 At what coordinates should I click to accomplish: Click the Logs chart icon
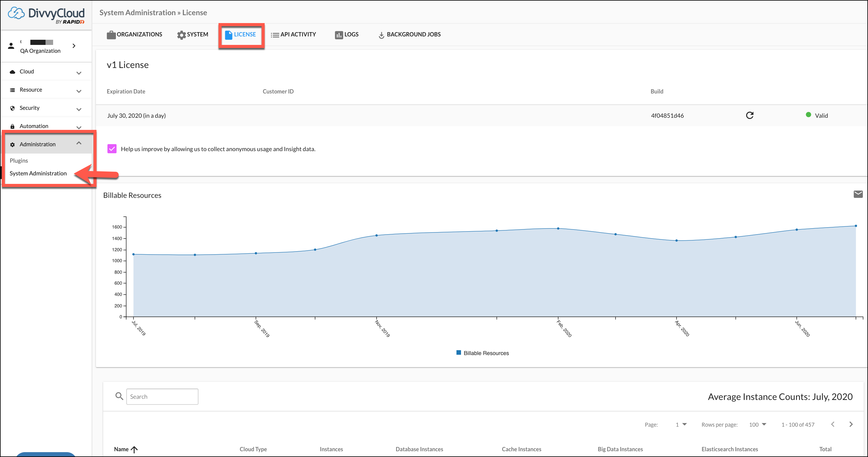[339, 35]
